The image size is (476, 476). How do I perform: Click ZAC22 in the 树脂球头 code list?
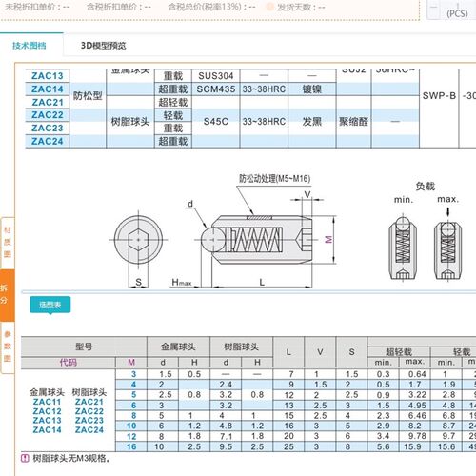coord(89,411)
